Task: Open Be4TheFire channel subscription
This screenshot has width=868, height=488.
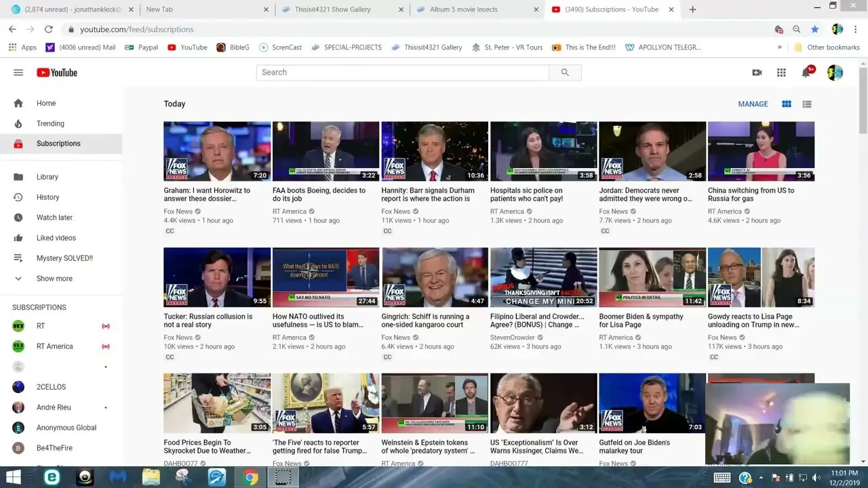Action: pyautogui.click(x=61, y=448)
